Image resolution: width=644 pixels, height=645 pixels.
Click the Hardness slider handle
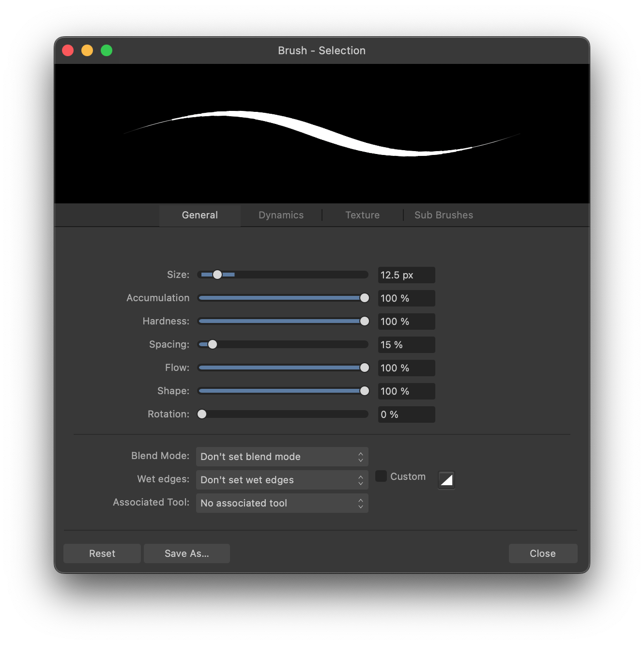tap(365, 321)
